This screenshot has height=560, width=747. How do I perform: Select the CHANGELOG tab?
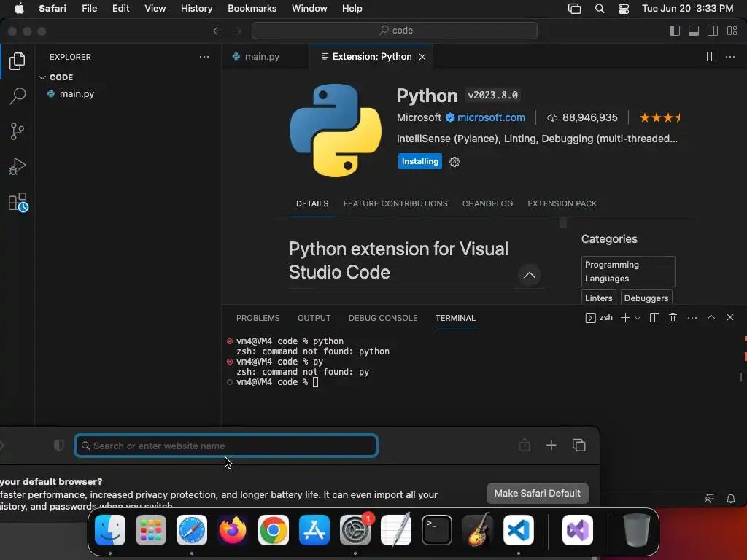[487, 203]
